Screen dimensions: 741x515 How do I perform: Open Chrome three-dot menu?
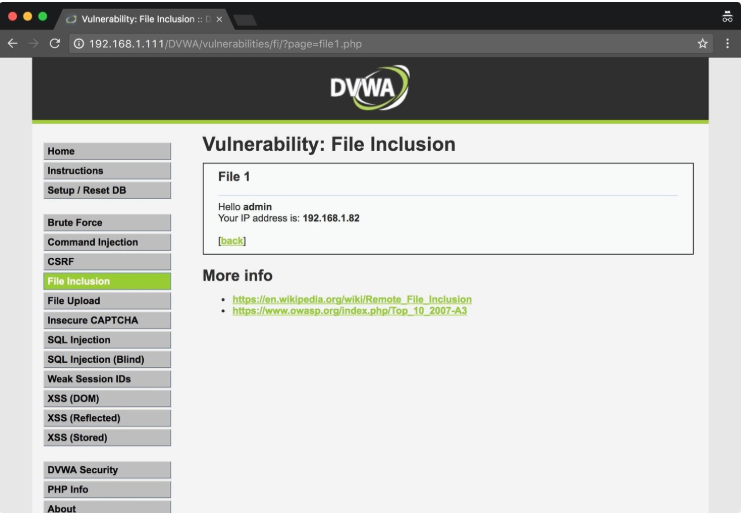point(727,44)
